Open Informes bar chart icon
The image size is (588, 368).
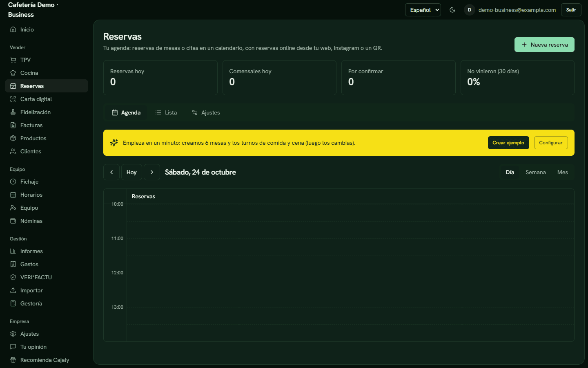tap(13, 251)
